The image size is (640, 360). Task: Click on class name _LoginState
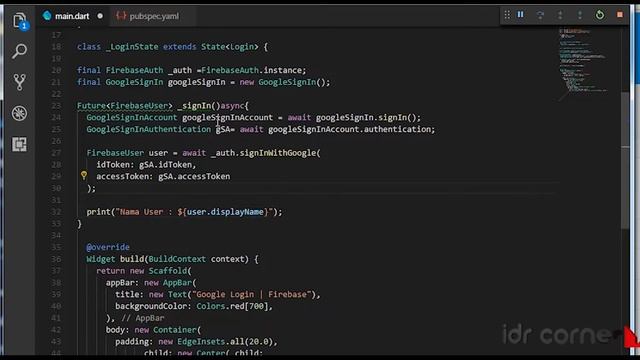click(132, 47)
